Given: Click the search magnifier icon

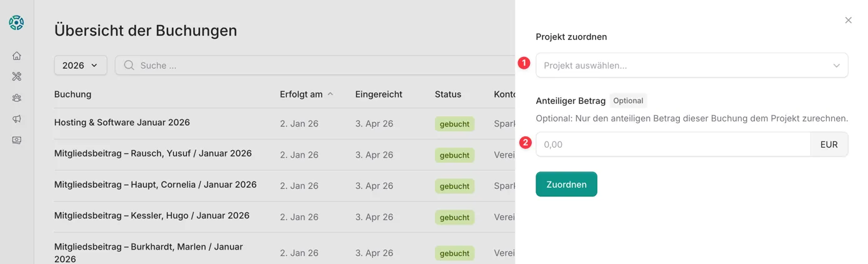Looking at the screenshot, I should click(129, 65).
